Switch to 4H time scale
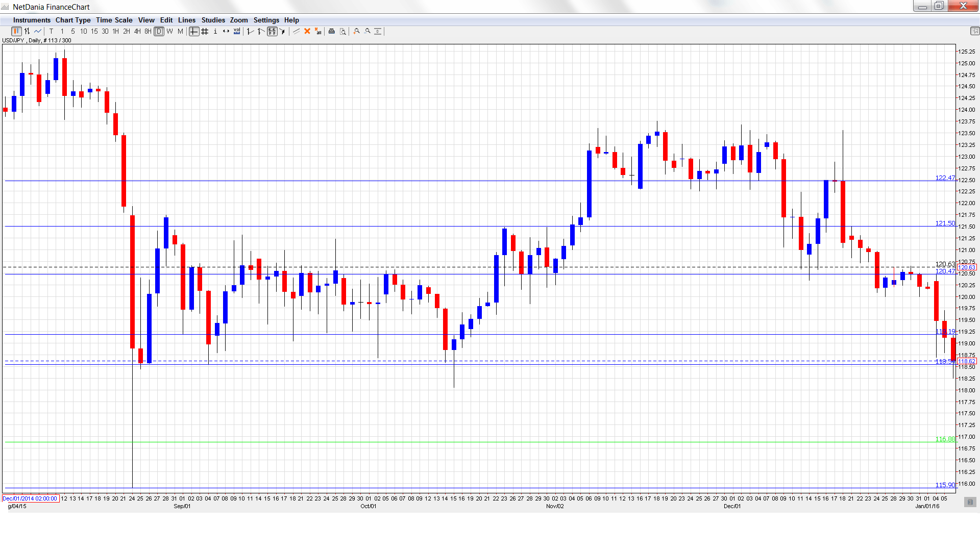The height and width of the screenshot is (551, 980). [137, 32]
